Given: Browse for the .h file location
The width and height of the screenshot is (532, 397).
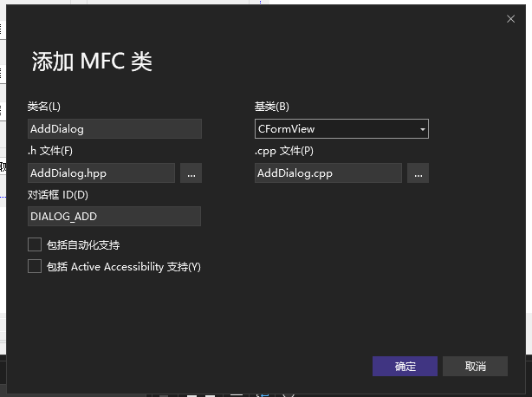Looking at the screenshot, I should [x=191, y=173].
